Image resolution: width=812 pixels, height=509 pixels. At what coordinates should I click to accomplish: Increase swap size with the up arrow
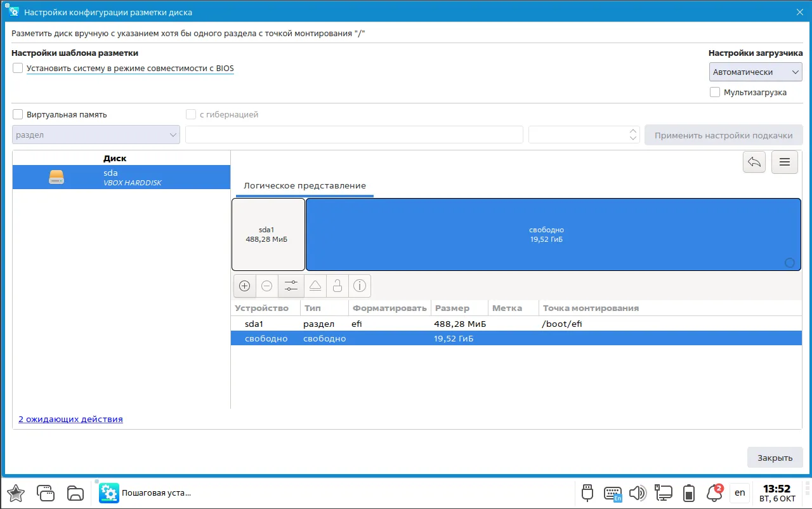(633, 131)
